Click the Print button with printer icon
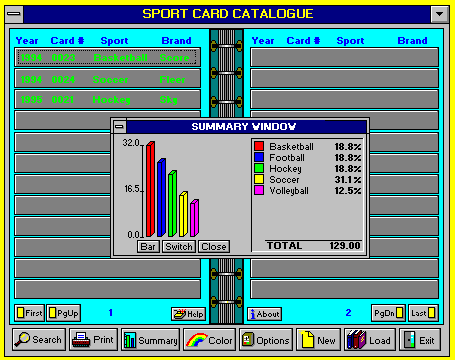 94,339
